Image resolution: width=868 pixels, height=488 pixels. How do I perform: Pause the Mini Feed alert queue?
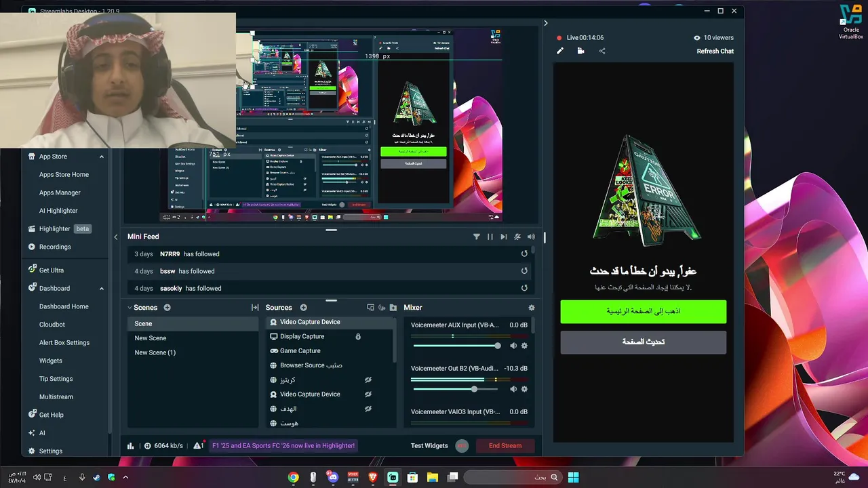coord(490,237)
